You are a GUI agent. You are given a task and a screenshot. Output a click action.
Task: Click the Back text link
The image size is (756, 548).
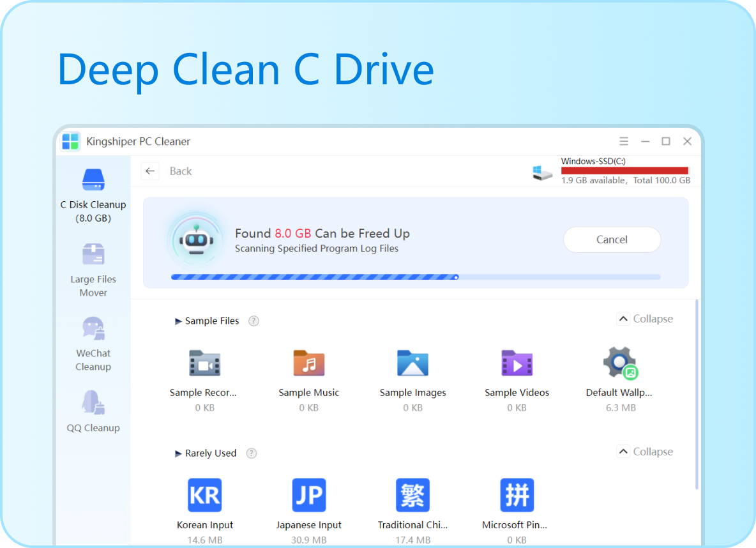pyautogui.click(x=180, y=171)
